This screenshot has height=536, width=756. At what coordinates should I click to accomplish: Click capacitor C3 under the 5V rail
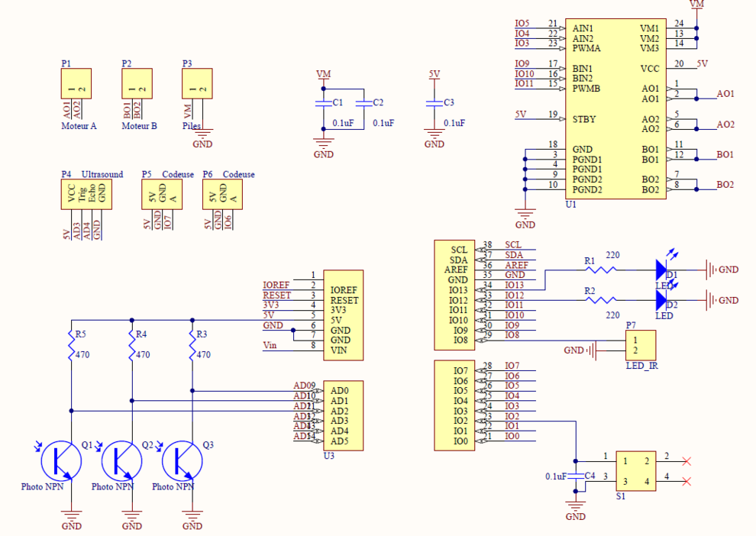[x=434, y=102]
